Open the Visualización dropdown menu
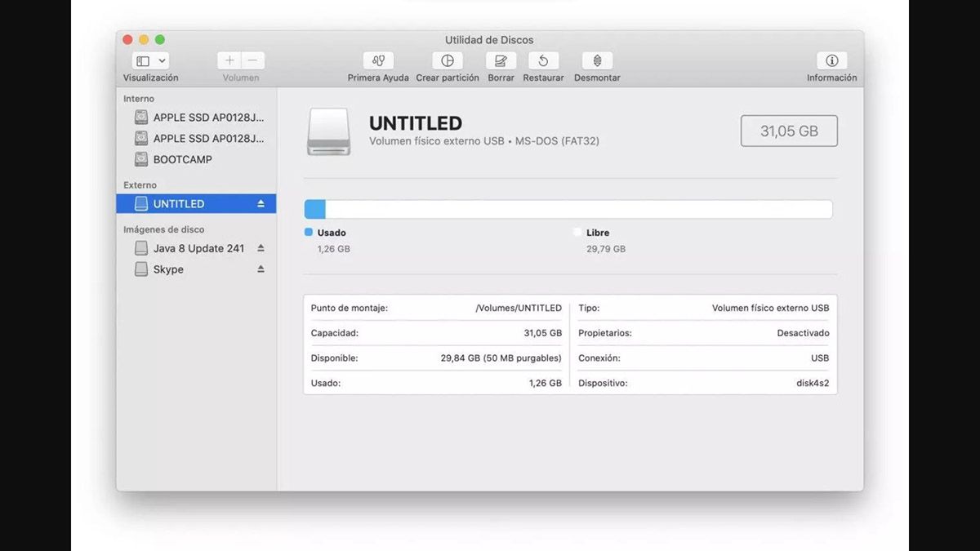 [150, 61]
